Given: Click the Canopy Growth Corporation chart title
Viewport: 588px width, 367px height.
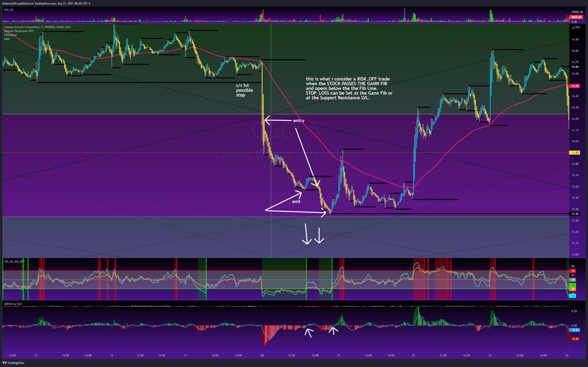Looking at the screenshot, I should point(37,27).
